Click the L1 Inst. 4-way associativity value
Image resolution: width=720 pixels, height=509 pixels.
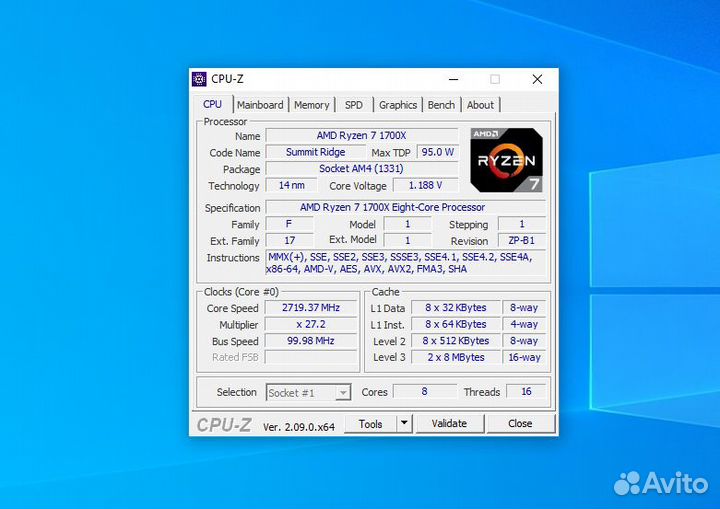[524, 324]
